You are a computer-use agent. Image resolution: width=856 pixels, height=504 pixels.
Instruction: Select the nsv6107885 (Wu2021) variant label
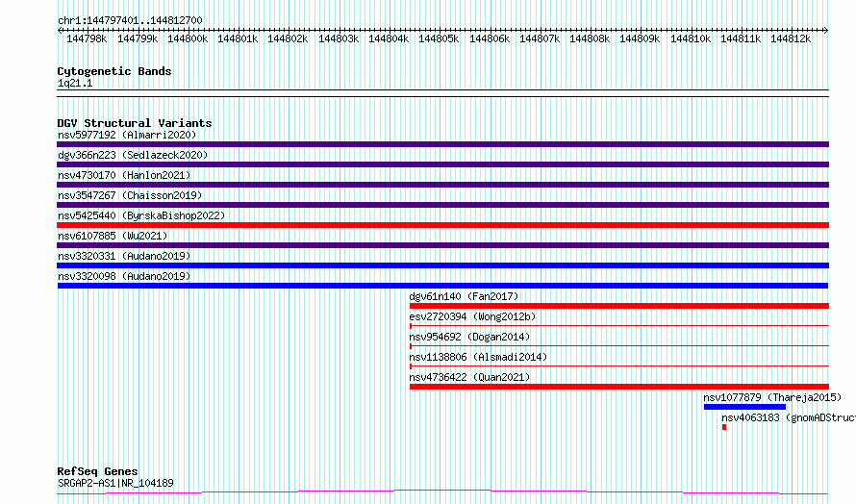point(113,236)
